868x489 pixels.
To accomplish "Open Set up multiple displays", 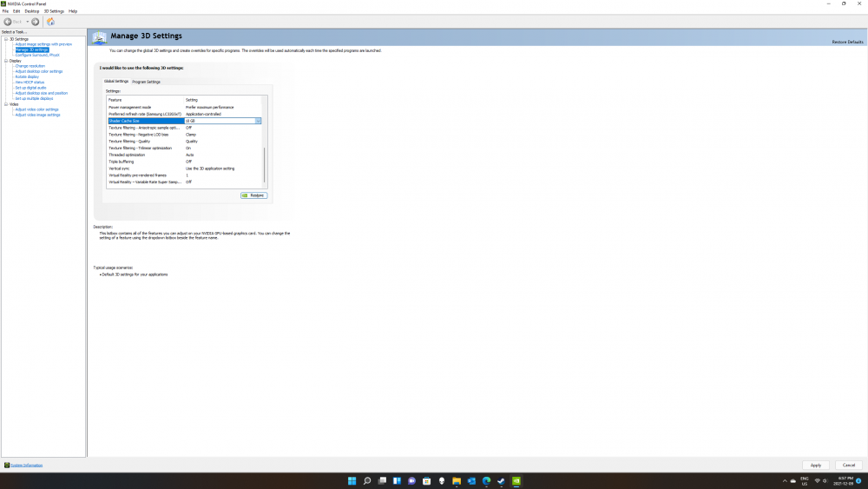I will pos(35,98).
